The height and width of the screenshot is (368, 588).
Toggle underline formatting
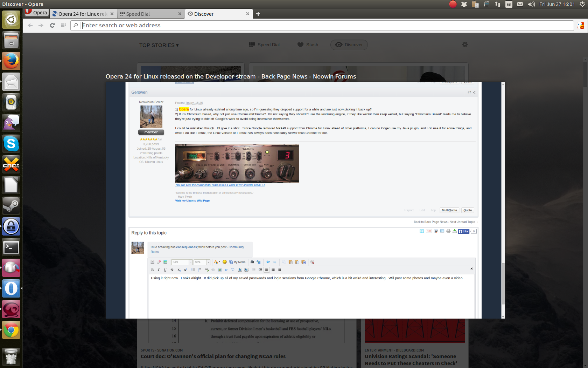click(165, 270)
